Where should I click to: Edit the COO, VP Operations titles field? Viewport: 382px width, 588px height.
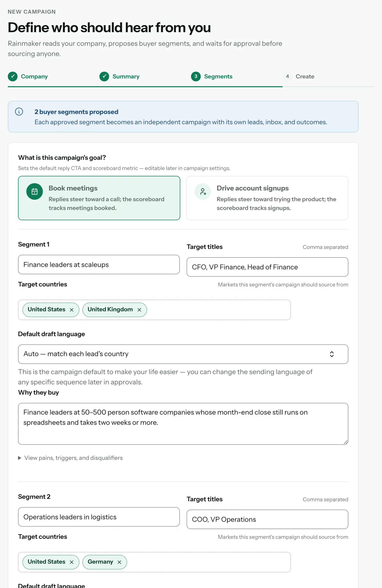[x=267, y=519]
